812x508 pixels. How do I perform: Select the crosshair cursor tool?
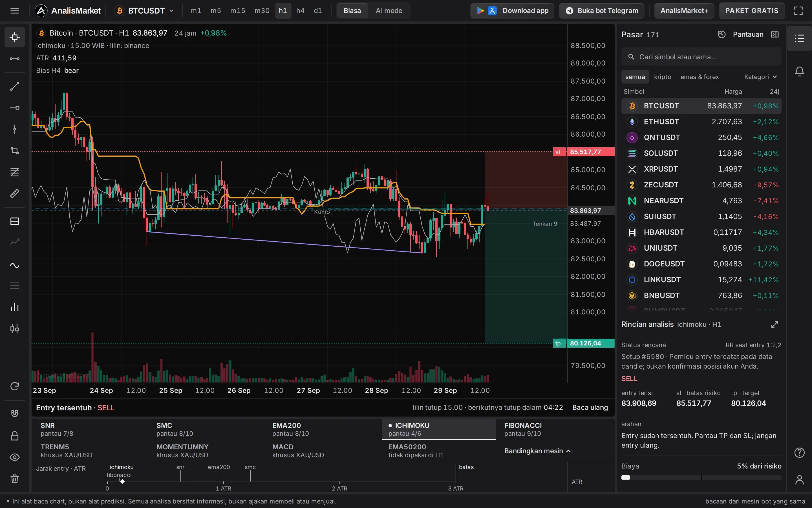point(14,37)
